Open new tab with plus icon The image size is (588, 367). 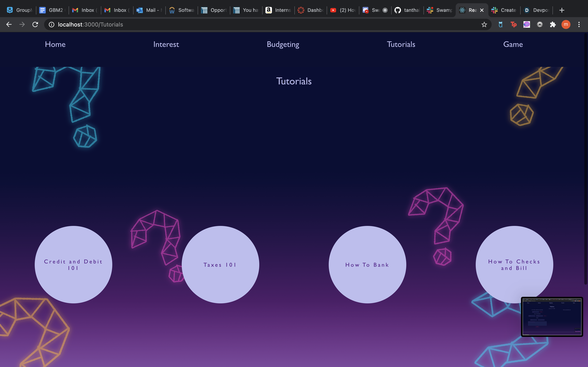561,10
